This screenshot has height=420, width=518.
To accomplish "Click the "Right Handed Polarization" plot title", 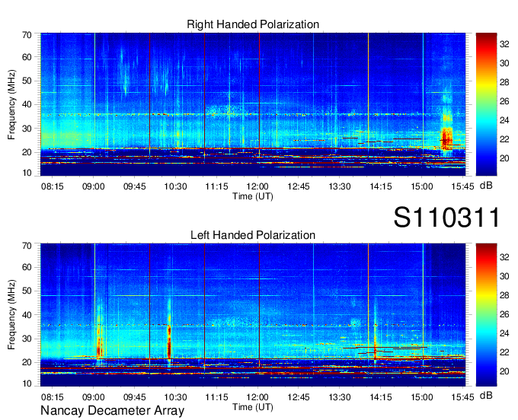I will pos(253,24).
